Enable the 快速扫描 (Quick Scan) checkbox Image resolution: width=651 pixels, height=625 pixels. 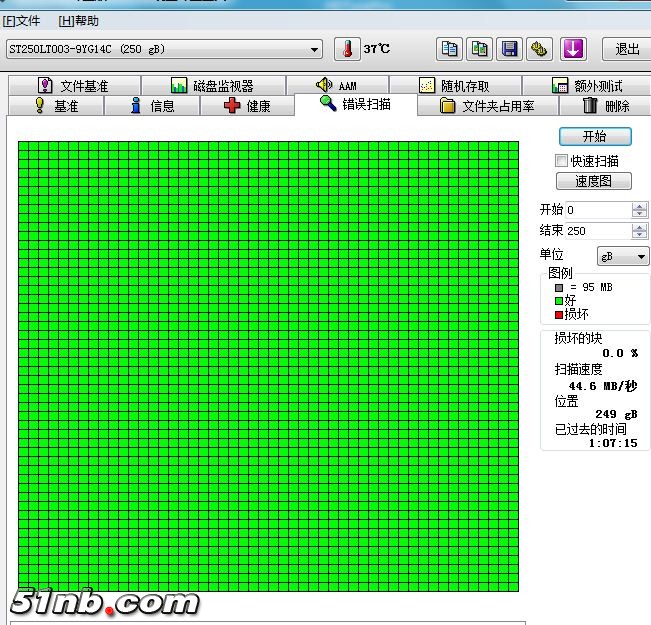pos(562,161)
